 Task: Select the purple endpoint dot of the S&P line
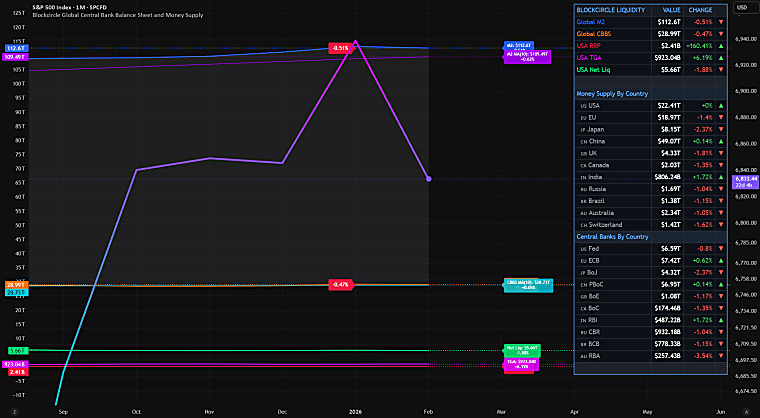pos(428,179)
